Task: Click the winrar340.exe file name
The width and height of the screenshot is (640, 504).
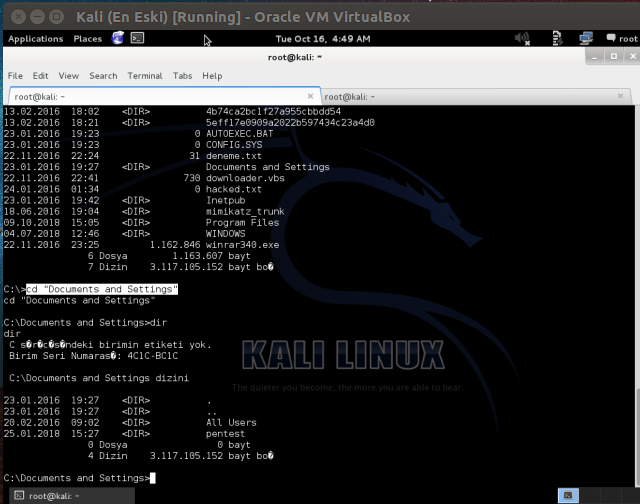Action: 242,245
